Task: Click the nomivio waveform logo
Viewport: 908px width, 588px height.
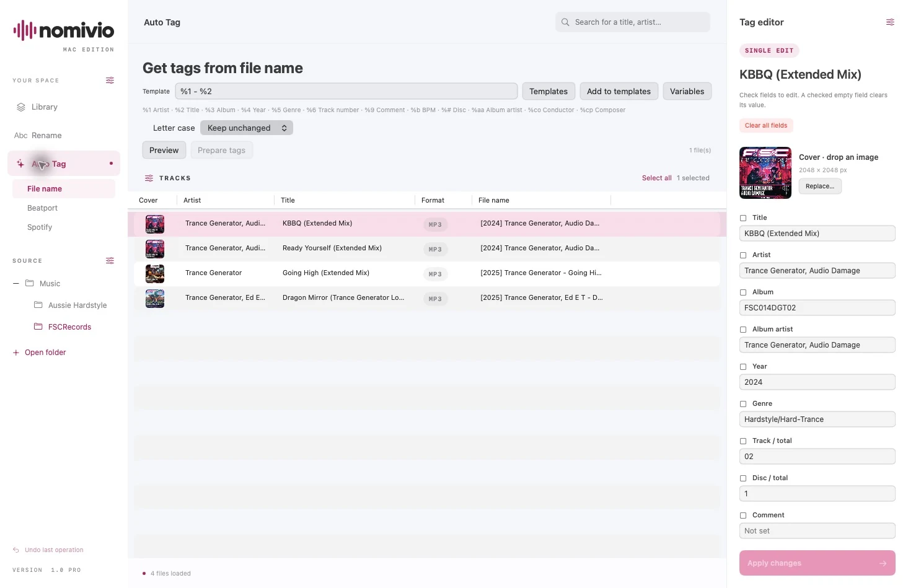Action: pyautogui.click(x=25, y=30)
